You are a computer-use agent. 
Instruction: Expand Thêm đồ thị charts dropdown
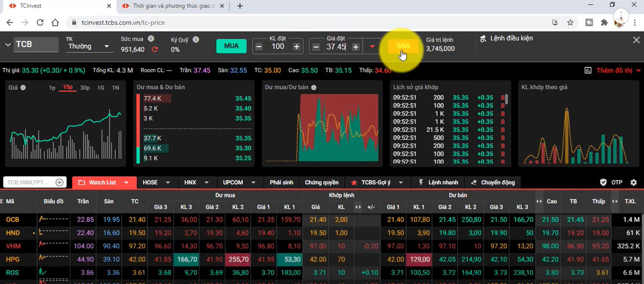coord(620,70)
